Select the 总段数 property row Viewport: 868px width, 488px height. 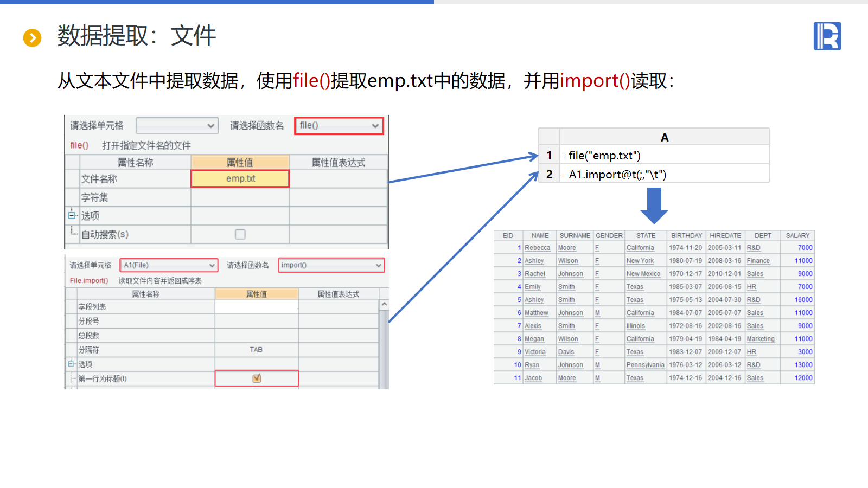[x=222, y=336]
